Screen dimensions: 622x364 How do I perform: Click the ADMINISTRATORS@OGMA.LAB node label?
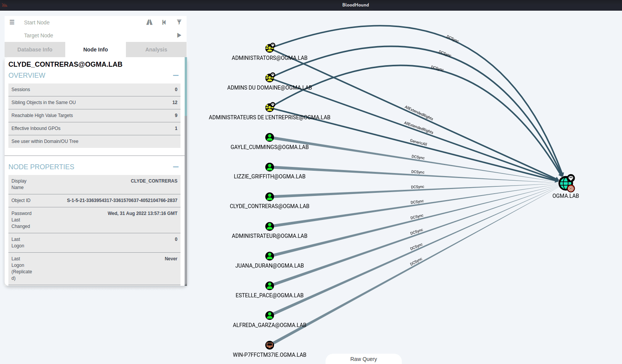[269, 58]
